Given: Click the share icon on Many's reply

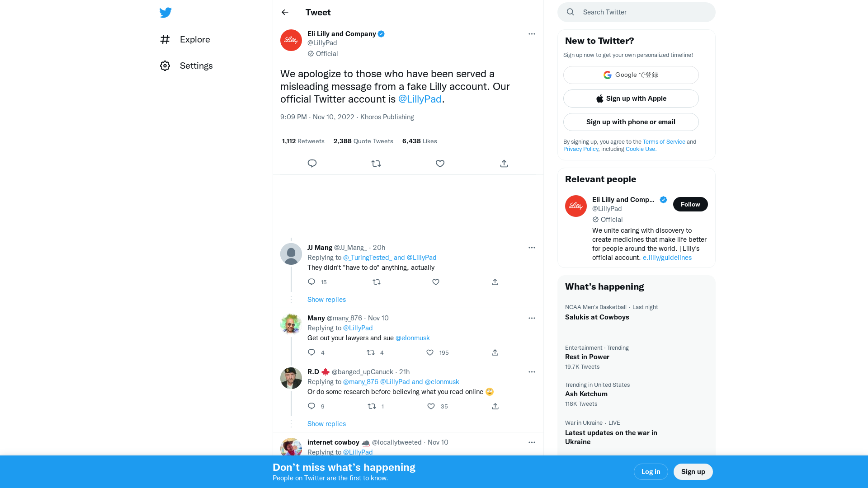Looking at the screenshot, I should (x=495, y=352).
